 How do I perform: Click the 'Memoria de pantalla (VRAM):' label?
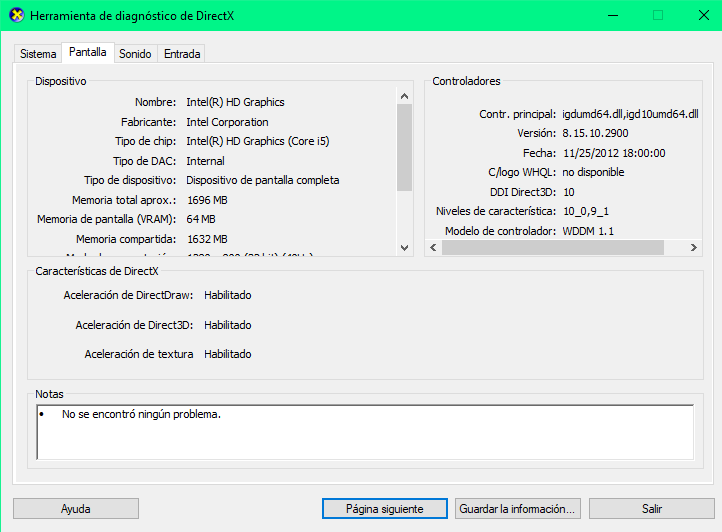pyautogui.click(x=106, y=219)
